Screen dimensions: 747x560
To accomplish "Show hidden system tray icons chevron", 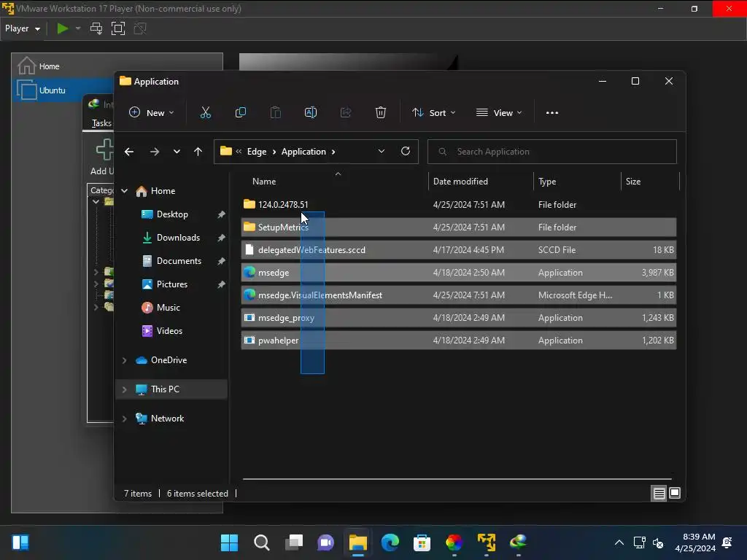I will pos(619,542).
